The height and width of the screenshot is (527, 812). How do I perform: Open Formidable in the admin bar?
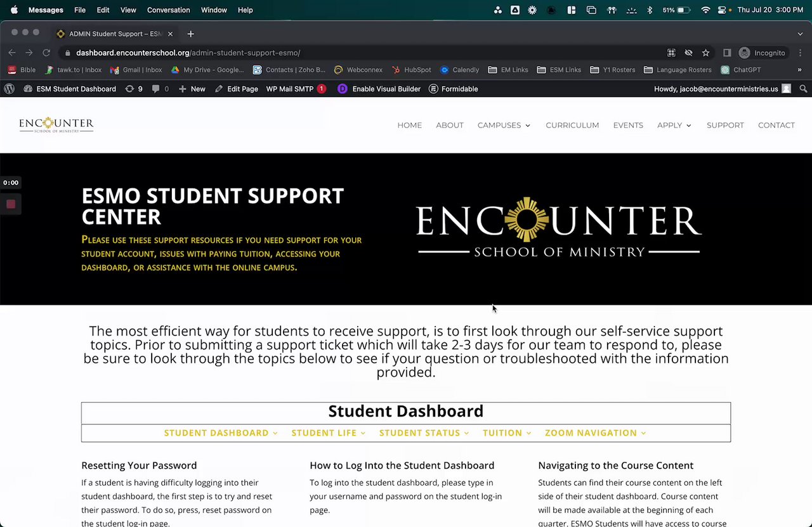point(454,89)
